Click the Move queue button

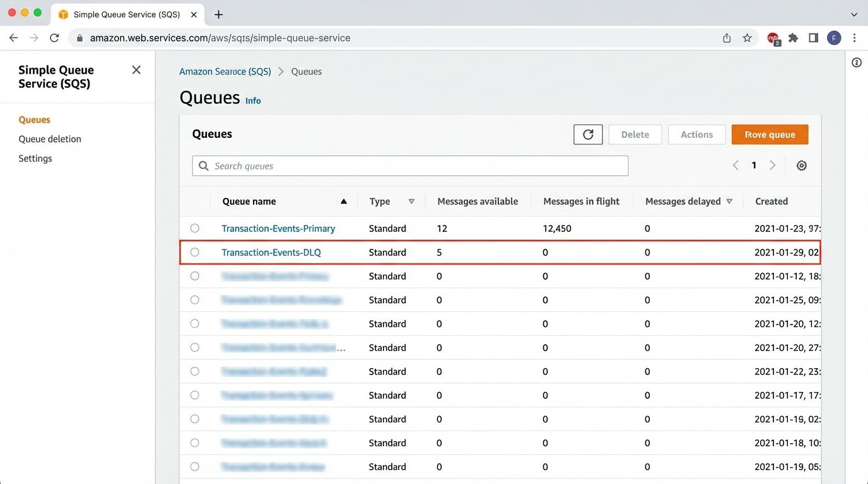click(x=770, y=134)
